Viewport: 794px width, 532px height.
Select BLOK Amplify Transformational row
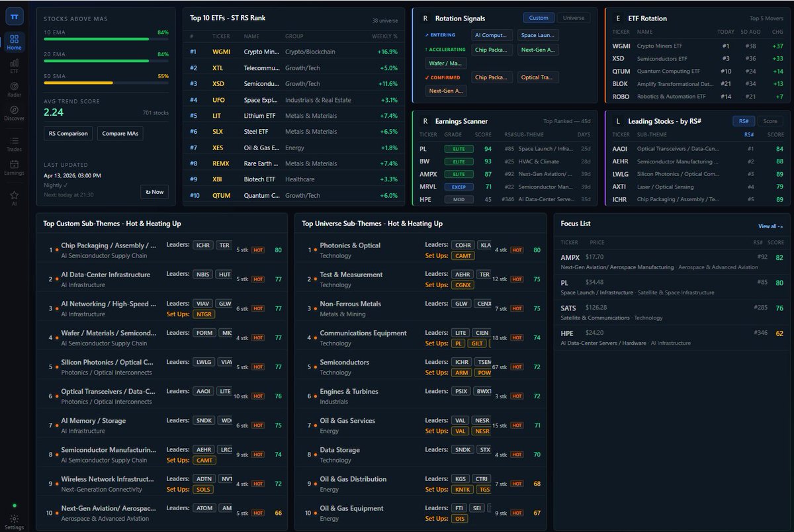click(697, 84)
